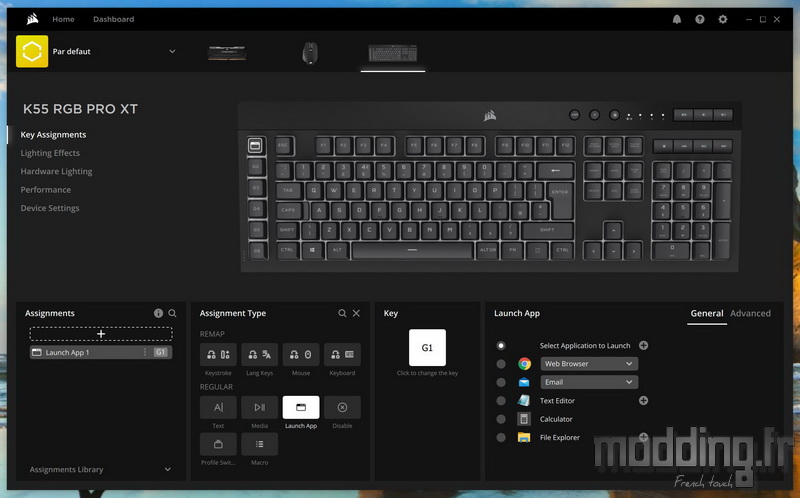Click the Corsair sails logo
The image size is (800, 498).
tap(32, 19)
